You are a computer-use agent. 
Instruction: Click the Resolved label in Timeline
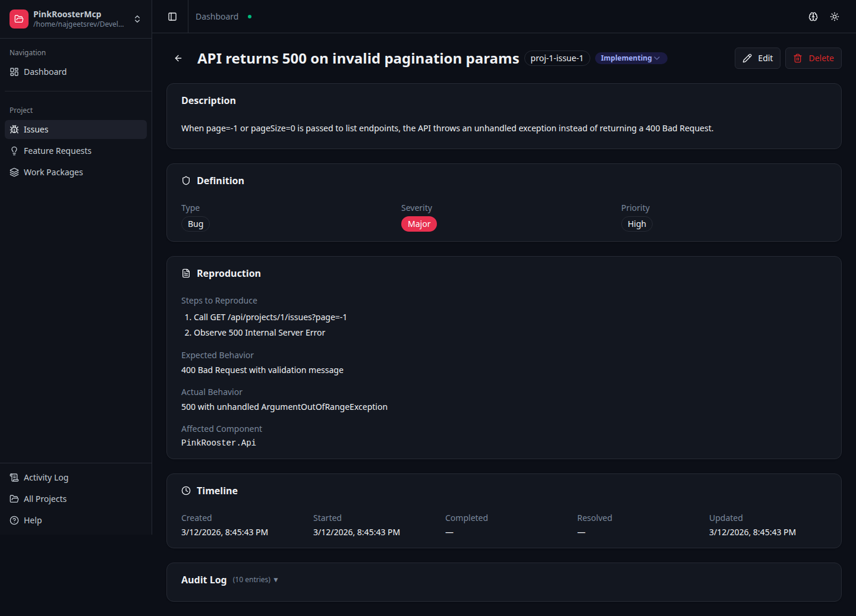tap(594, 518)
